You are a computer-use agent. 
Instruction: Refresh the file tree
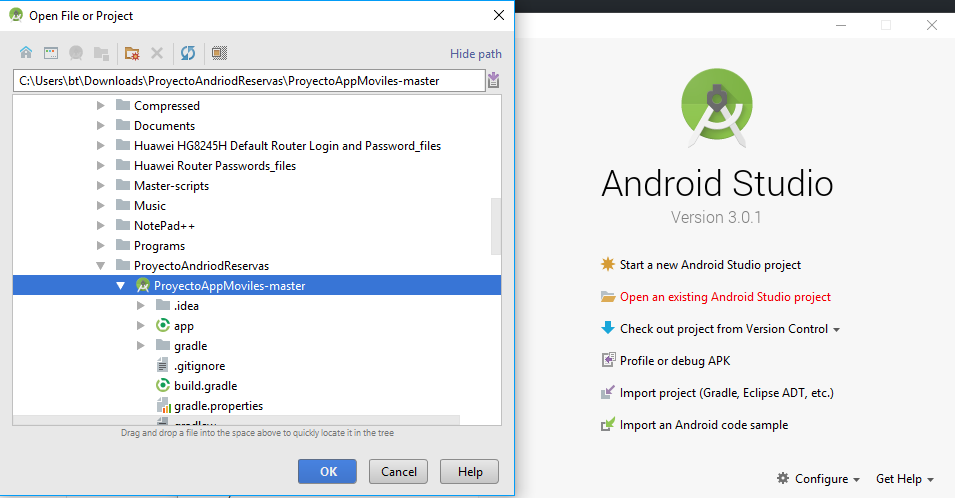(x=188, y=53)
